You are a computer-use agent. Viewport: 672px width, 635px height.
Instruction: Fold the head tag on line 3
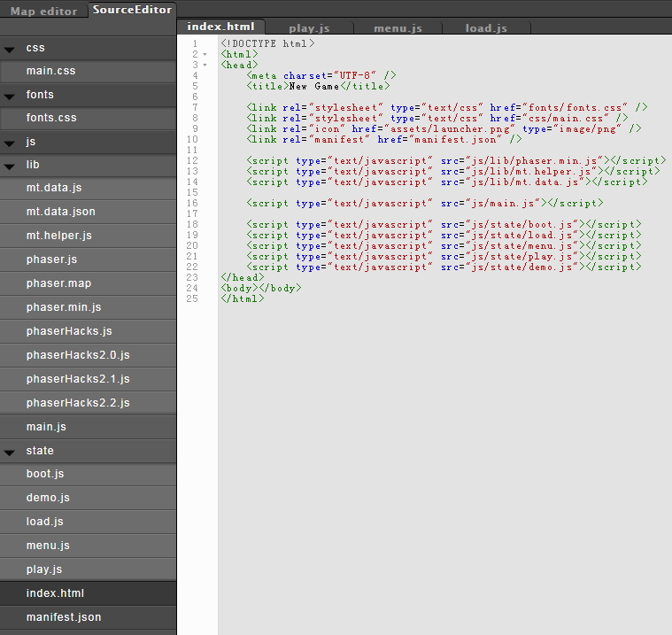point(205,66)
